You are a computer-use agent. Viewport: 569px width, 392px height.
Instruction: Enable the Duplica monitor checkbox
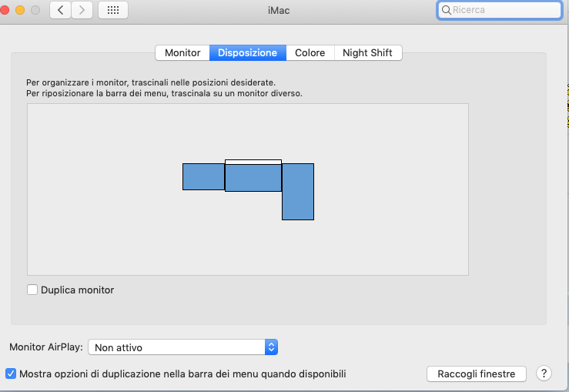[x=32, y=290]
